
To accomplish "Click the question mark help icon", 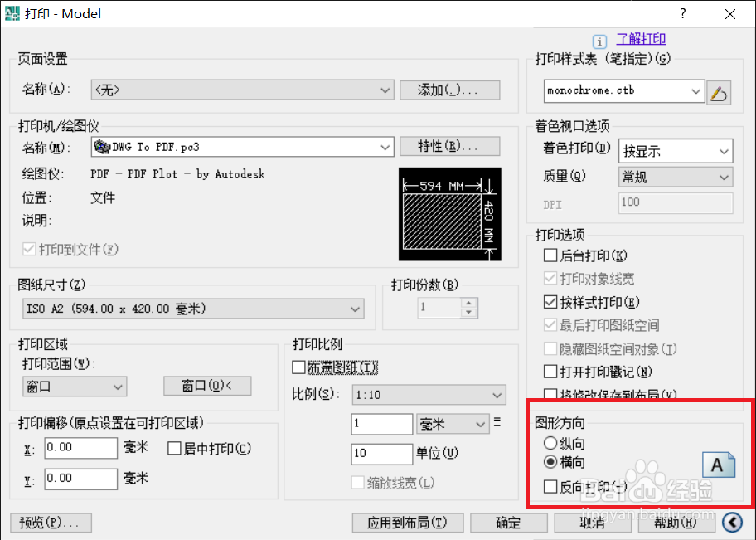I will 682,13.
